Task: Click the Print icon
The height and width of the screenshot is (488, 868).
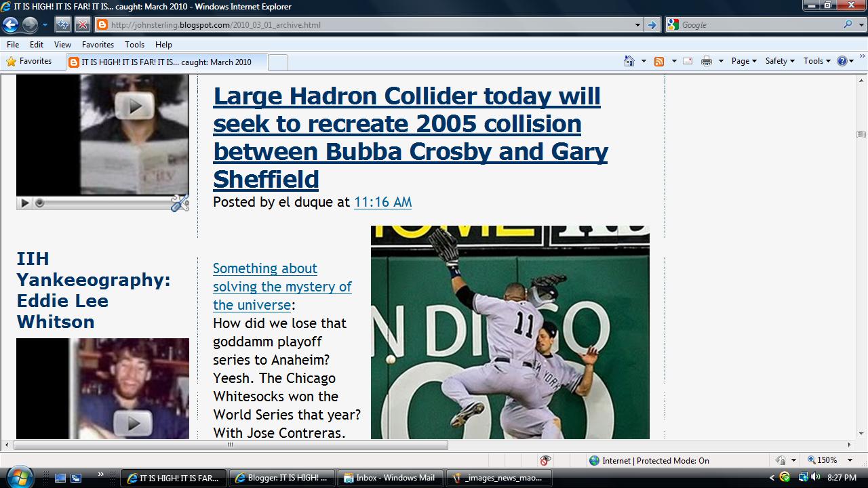Action: (707, 61)
